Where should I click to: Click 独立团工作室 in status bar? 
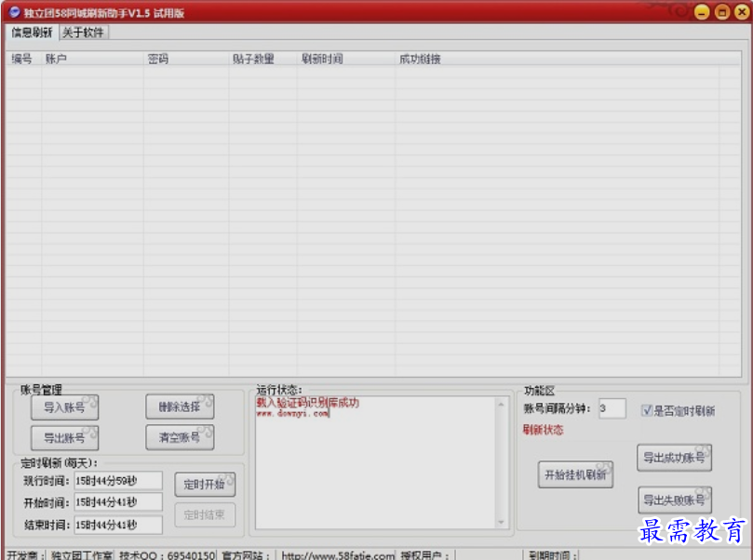pyautogui.click(x=82, y=555)
